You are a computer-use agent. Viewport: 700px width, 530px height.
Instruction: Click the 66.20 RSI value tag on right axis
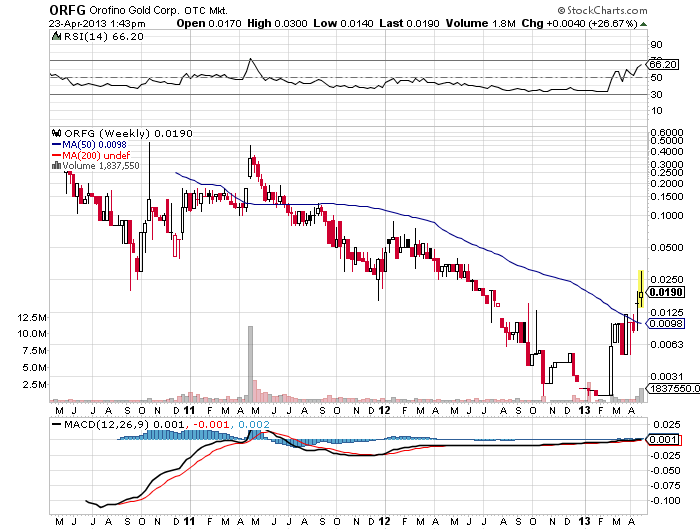663,65
